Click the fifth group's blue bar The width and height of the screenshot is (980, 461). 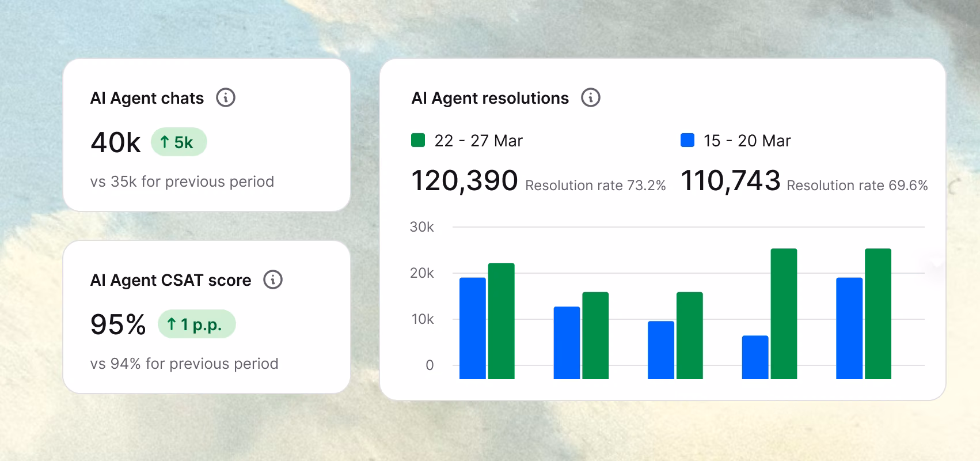pos(849,328)
